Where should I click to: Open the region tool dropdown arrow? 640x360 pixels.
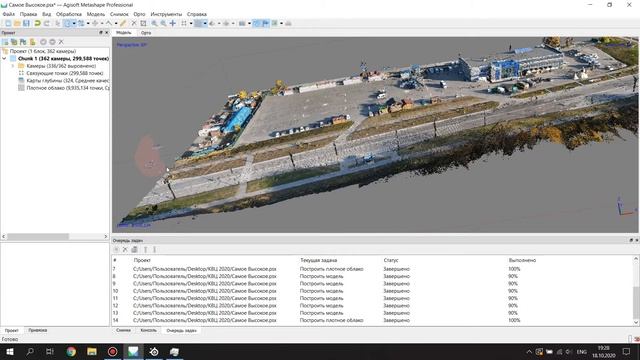click(x=88, y=24)
